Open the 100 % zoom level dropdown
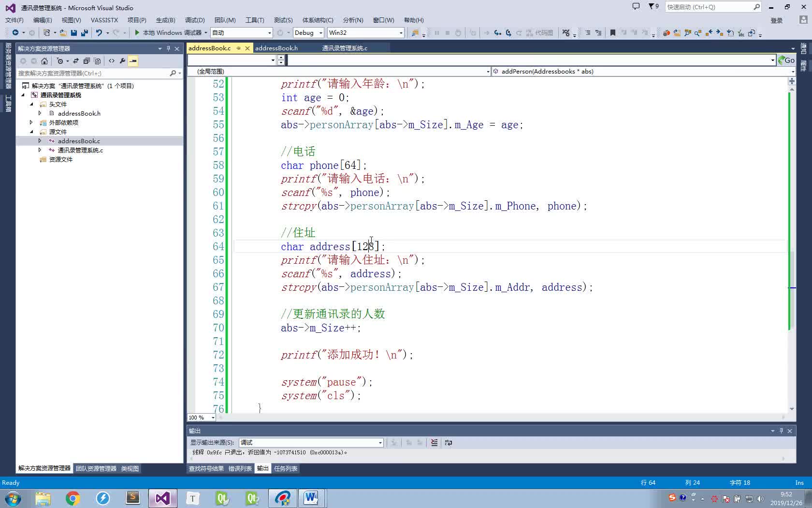812x508 pixels. (x=202, y=417)
